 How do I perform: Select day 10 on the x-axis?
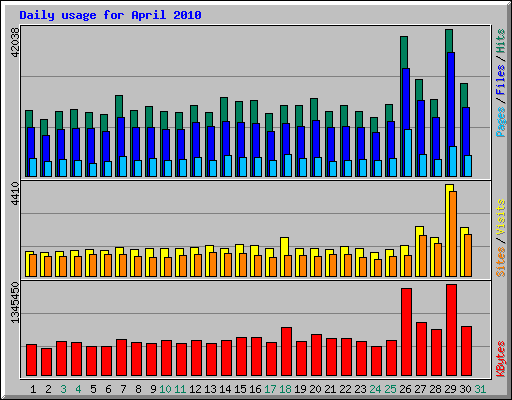[x=165, y=389]
